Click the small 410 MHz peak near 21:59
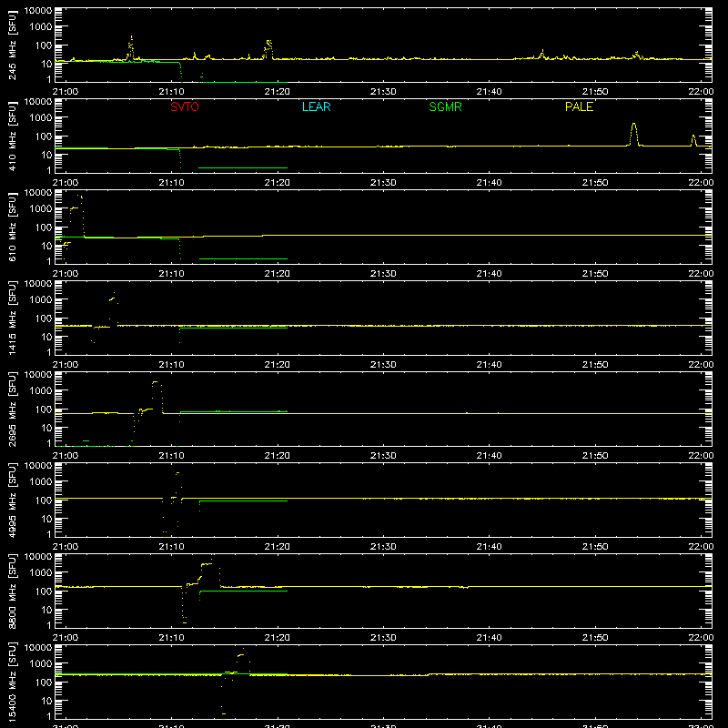The width and height of the screenshot is (728, 728). (693, 140)
